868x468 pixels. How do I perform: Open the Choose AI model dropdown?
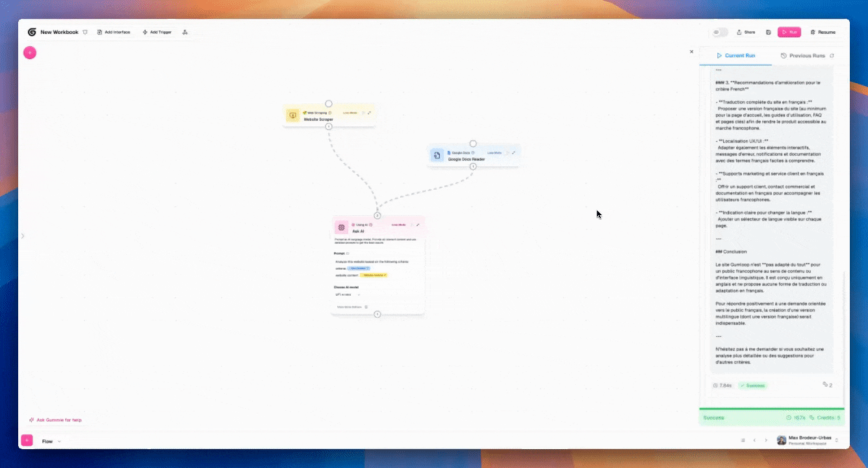click(x=348, y=294)
